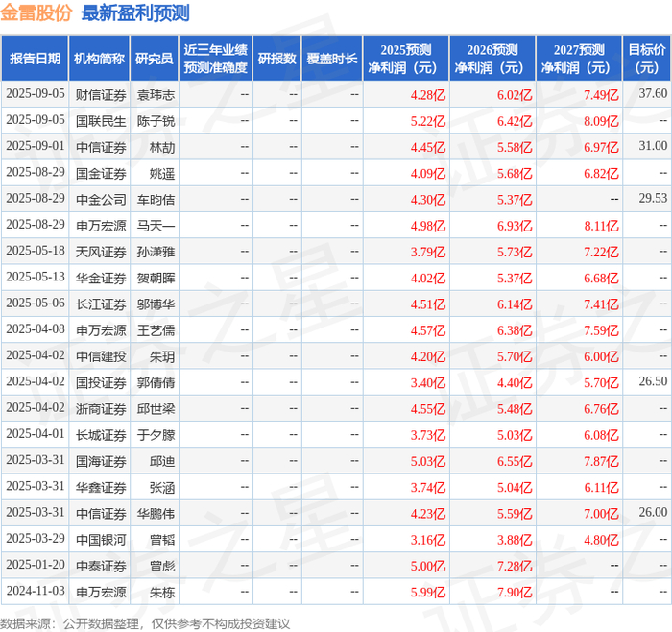This screenshot has height=632, width=672.
Task: Click the 研究员 column header
Action: click(155, 59)
